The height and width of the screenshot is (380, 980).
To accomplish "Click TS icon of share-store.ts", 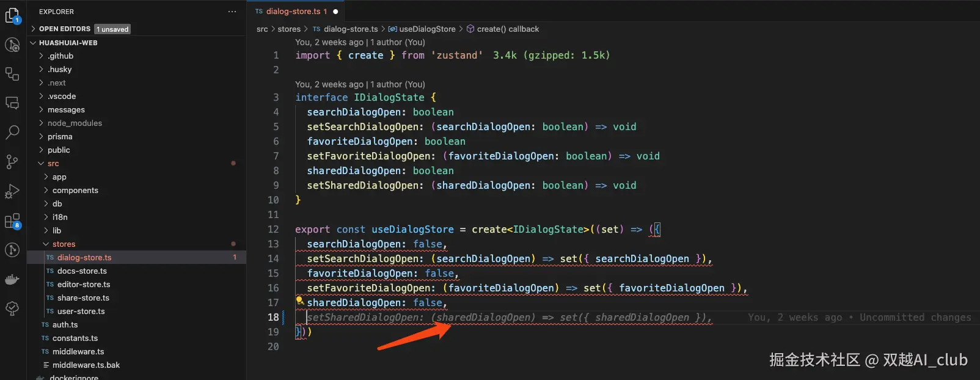I will (x=50, y=298).
